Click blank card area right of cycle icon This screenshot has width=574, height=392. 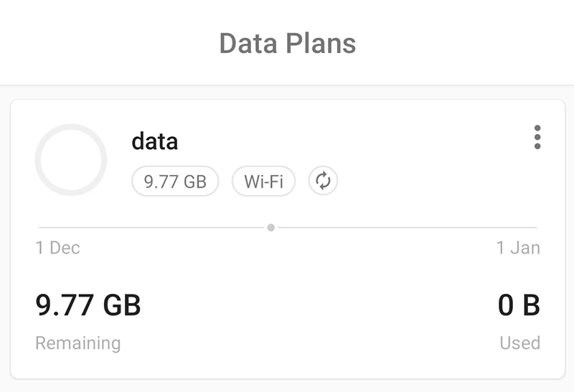(430, 181)
